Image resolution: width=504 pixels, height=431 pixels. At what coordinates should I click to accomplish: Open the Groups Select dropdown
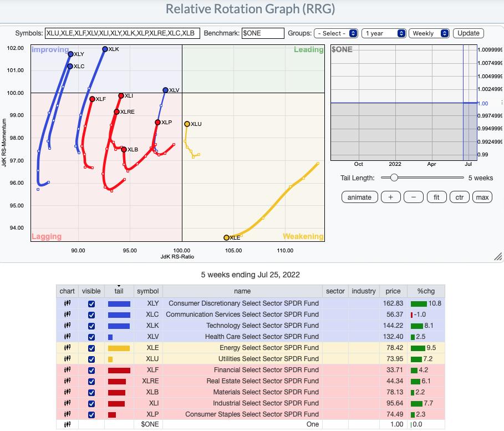pyautogui.click(x=336, y=33)
